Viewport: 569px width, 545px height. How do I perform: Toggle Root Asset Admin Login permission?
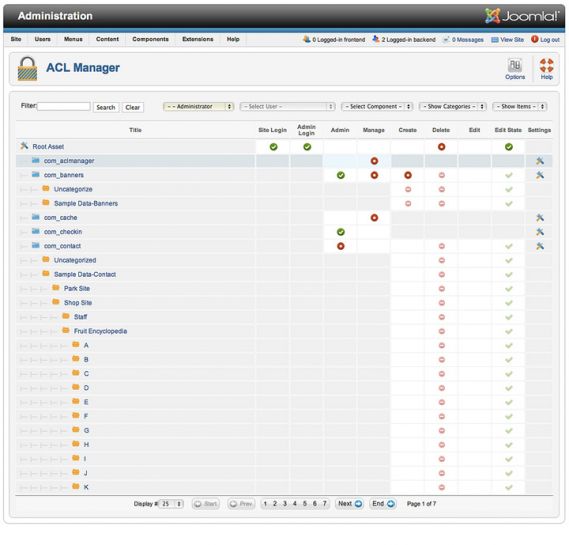pyautogui.click(x=307, y=147)
